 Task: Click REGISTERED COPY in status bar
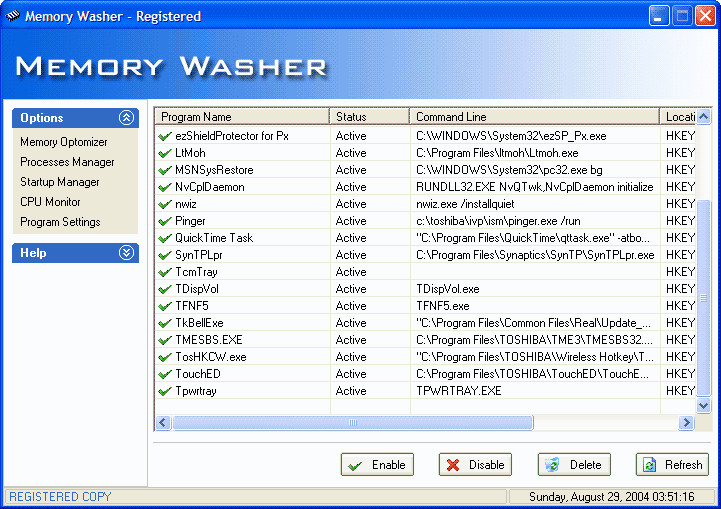coord(60,497)
